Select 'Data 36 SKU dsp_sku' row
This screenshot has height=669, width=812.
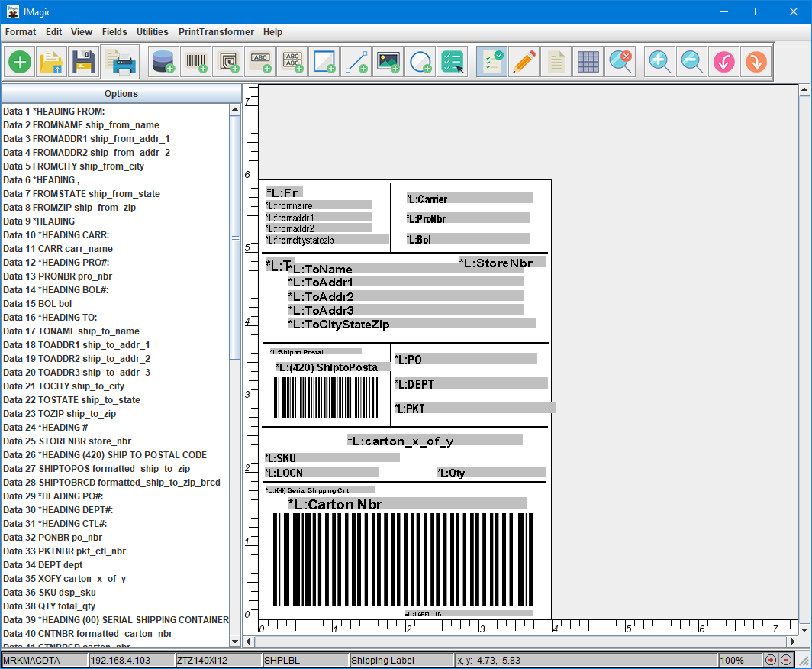[115, 593]
